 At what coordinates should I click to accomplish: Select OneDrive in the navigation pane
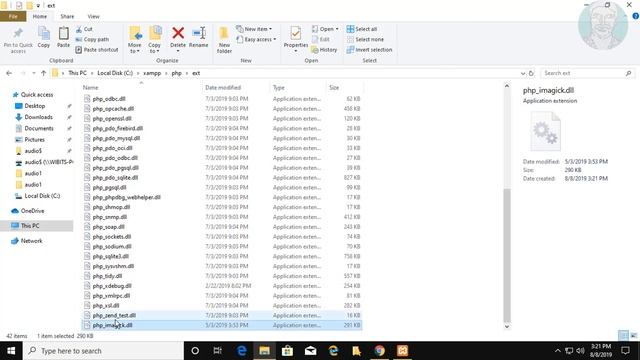coord(32,211)
